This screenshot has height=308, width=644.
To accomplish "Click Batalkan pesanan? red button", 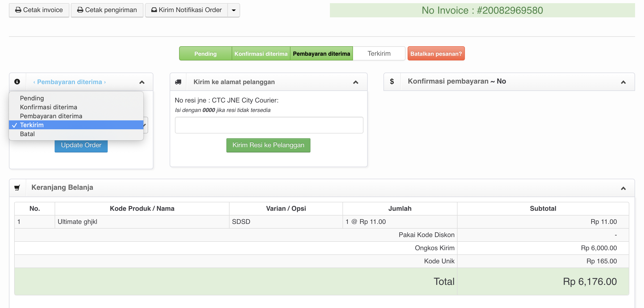I will 436,54.
